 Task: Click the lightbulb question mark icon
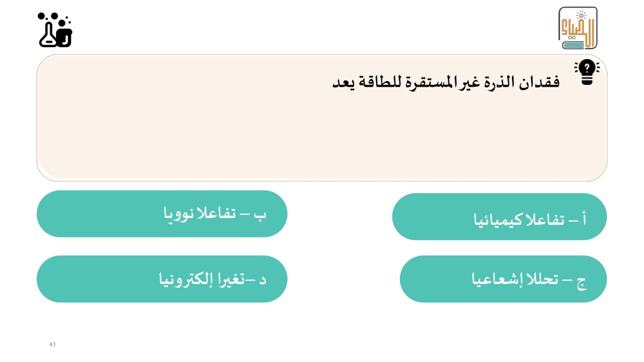click(587, 72)
